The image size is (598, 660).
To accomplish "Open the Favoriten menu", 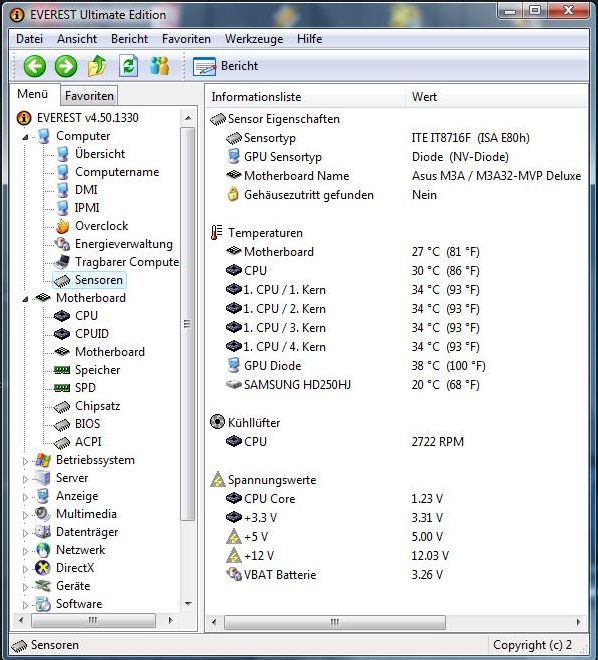I will click(186, 39).
